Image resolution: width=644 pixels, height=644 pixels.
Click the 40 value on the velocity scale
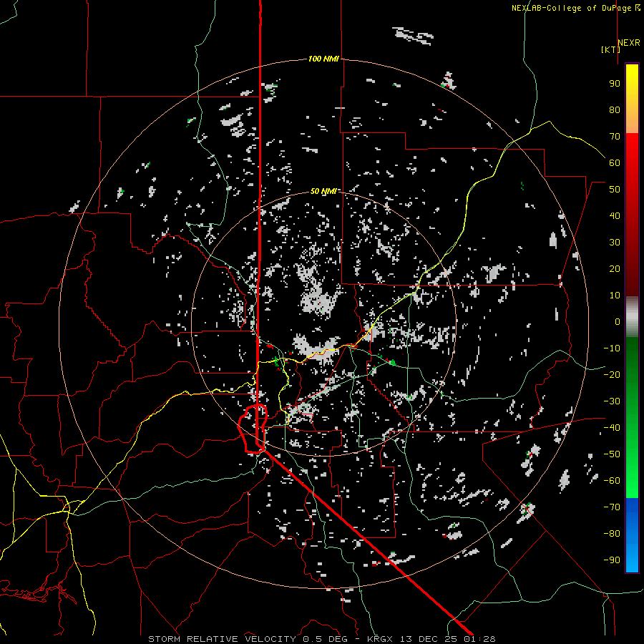click(x=615, y=215)
